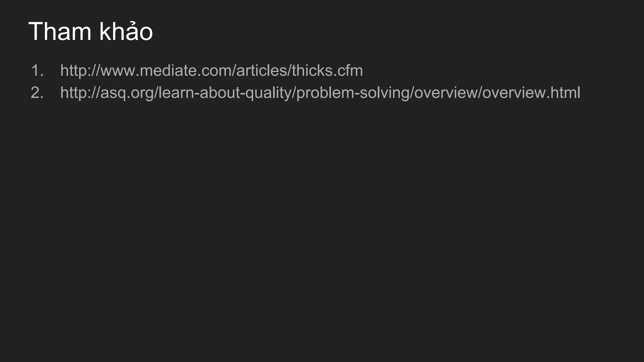Click 'thicks.cfm' at end of first URL
Screen dimensions: 644x362
[x=327, y=70]
